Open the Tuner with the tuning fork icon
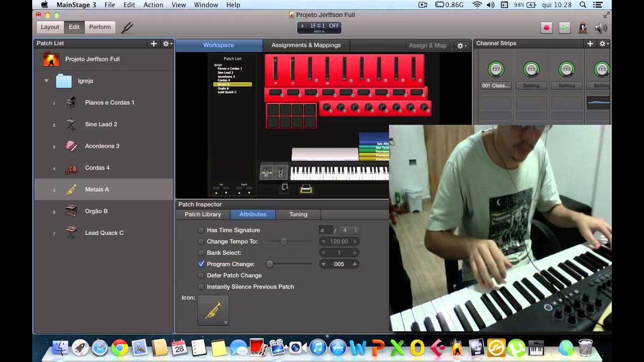Image resolution: width=644 pixels, height=362 pixels. point(127,27)
